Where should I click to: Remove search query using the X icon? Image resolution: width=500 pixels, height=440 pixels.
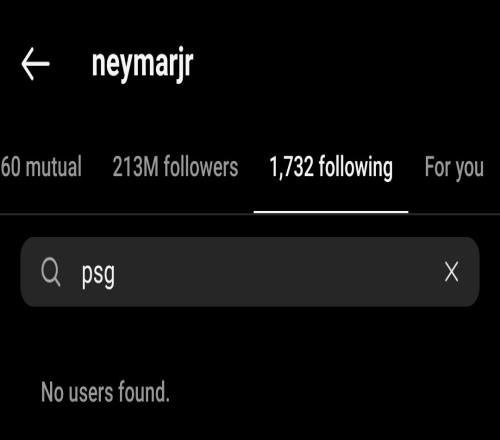point(451,272)
